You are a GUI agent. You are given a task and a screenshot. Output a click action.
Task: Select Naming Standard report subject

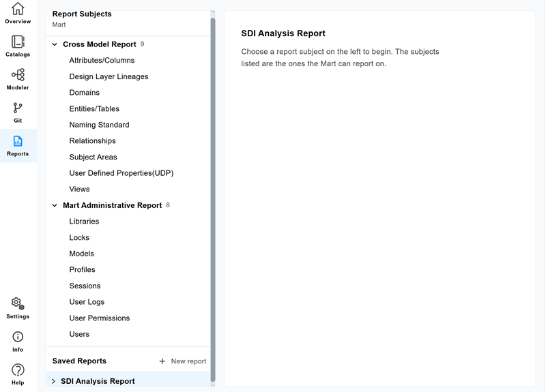[99, 125]
